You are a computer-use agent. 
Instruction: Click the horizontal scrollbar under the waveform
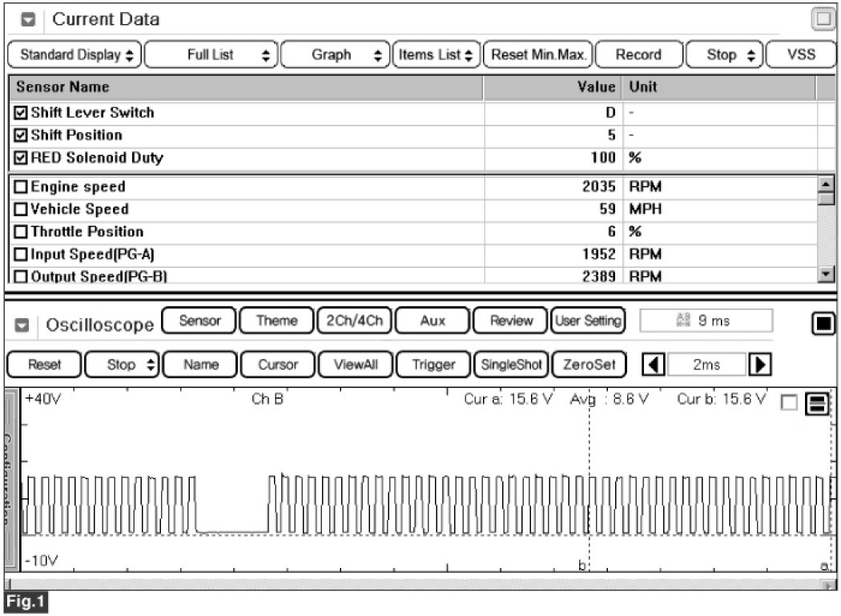click(x=416, y=586)
